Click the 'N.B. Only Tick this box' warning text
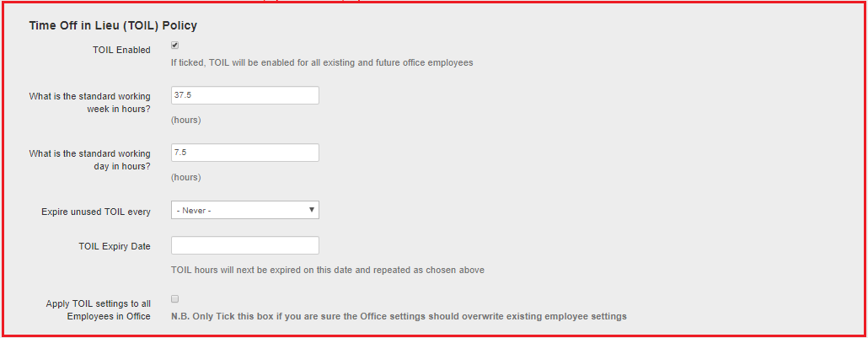 click(399, 316)
